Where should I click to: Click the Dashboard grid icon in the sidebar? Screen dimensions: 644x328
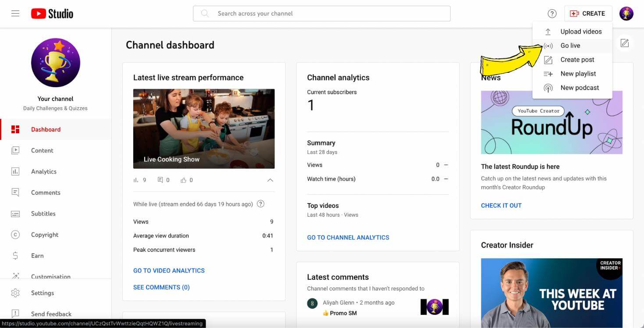[x=15, y=129]
